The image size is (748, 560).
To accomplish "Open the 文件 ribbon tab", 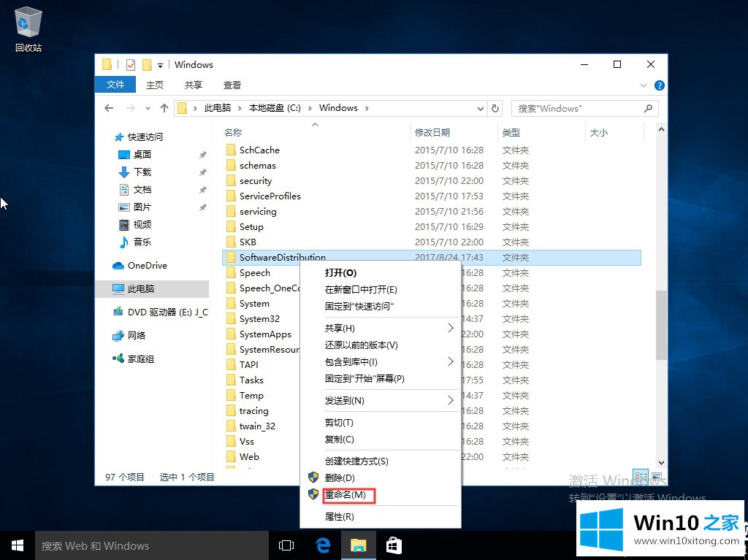I will coord(115,85).
